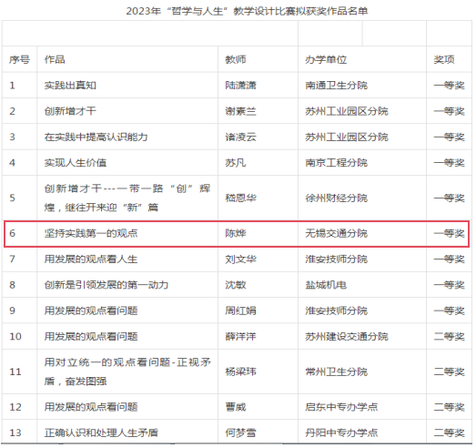Click the unit 丹阳中专办学点
This screenshot has height=448, width=476.
[x=341, y=433]
